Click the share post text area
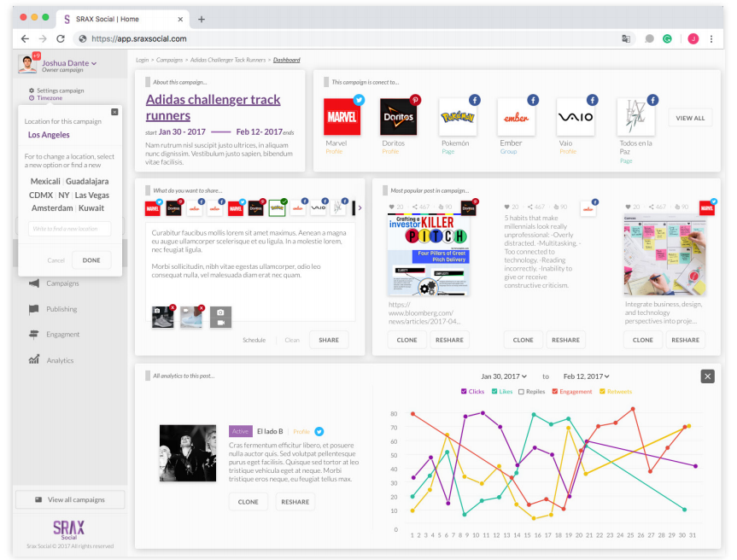Screen dimensions: 737x560 click(250, 271)
